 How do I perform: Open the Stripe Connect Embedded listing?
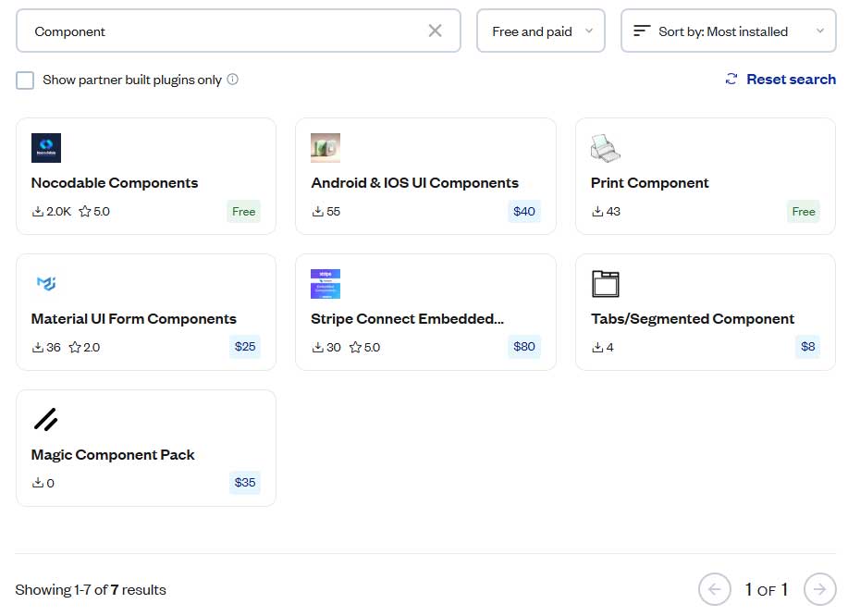click(425, 312)
